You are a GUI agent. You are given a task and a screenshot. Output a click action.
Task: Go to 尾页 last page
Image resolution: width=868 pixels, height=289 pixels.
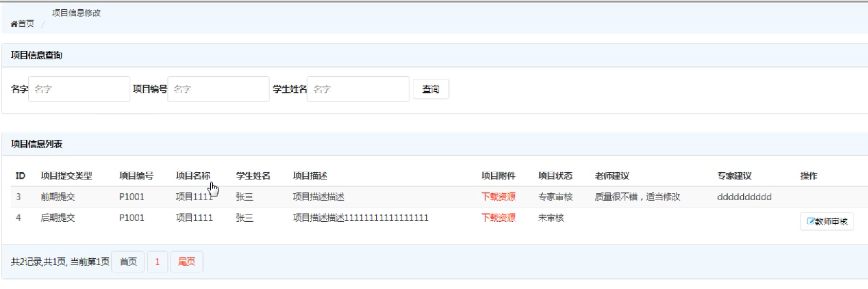point(187,262)
